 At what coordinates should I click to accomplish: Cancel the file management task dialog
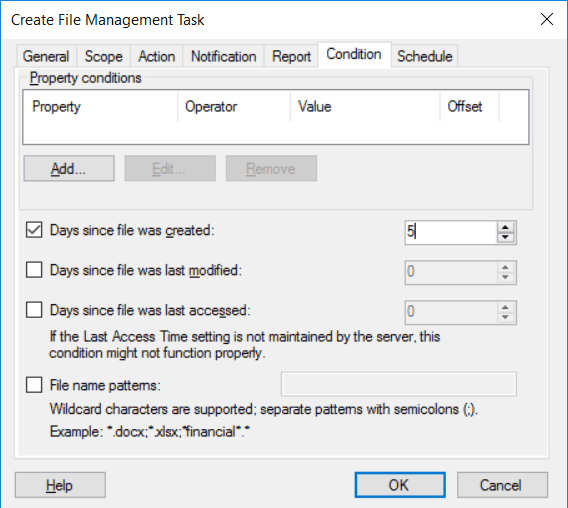click(x=502, y=485)
